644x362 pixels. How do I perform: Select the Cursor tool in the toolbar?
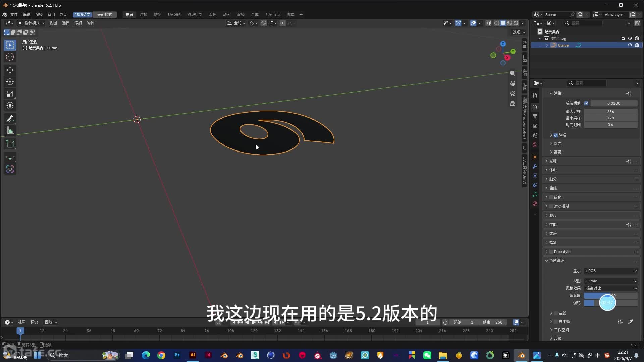tap(10, 57)
